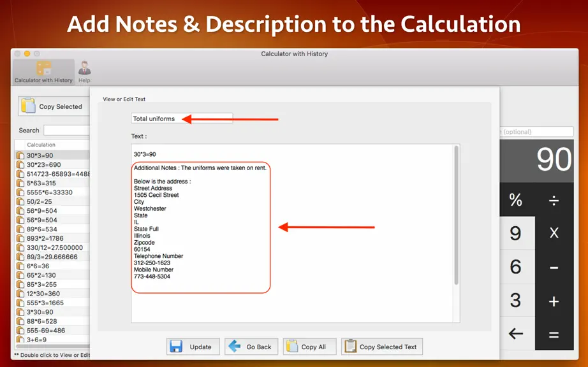Click the Copy All clipboard icon
588x367 pixels.
pos(291,347)
